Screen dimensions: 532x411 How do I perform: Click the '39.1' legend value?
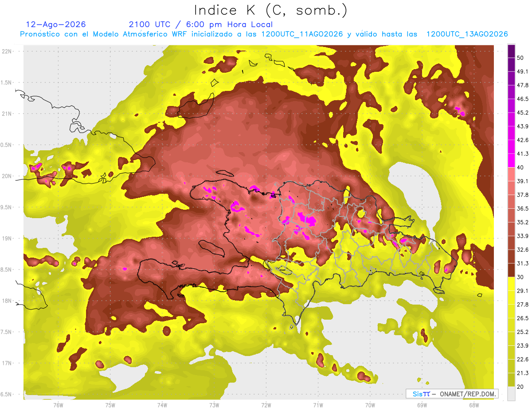click(x=523, y=181)
